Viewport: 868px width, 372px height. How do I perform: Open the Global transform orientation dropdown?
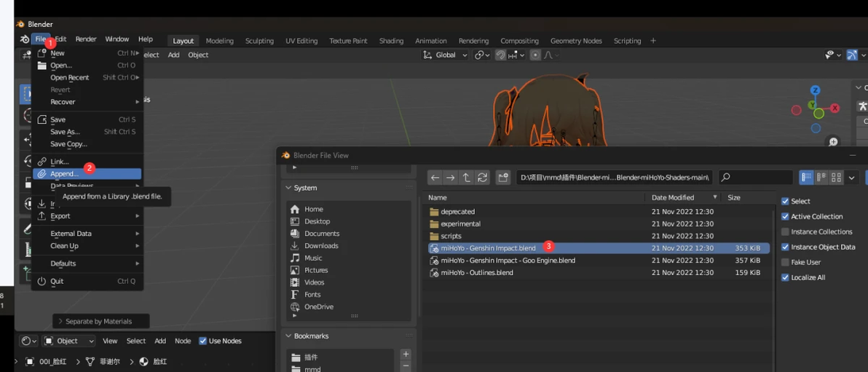pos(445,55)
